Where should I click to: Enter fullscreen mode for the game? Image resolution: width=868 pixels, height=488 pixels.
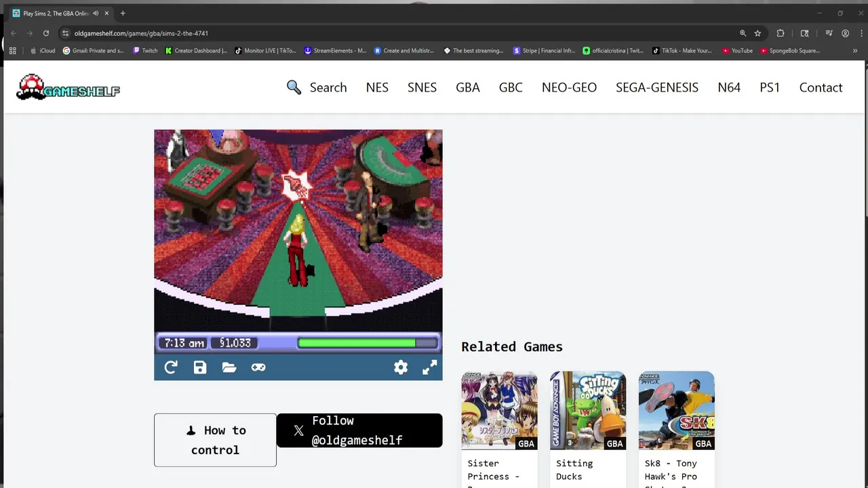point(430,367)
